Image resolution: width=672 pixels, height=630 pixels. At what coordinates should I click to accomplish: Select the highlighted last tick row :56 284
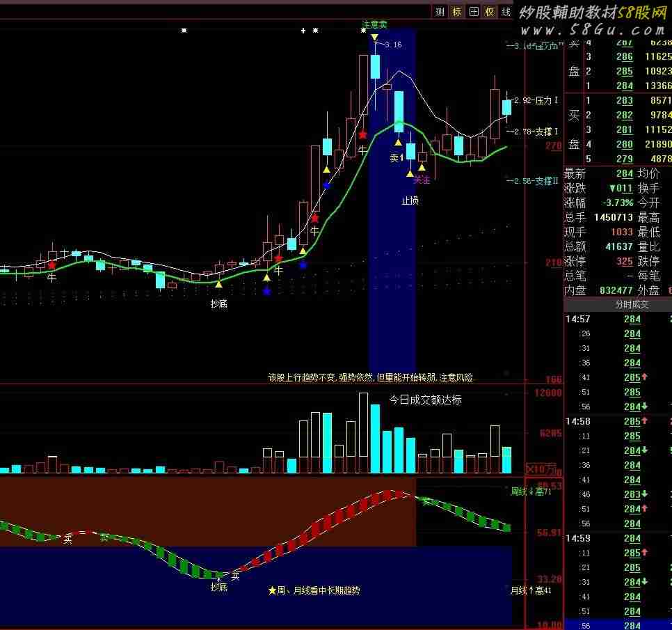pos(618,625)
